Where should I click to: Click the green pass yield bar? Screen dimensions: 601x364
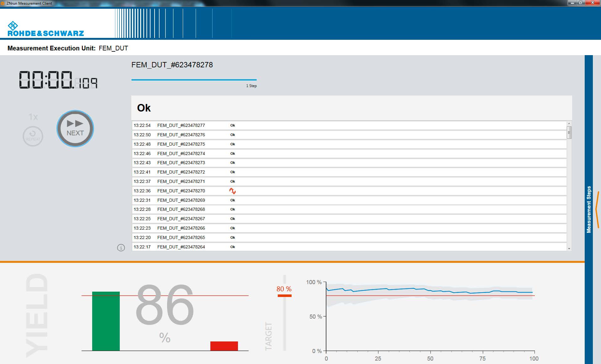point(106,321)
